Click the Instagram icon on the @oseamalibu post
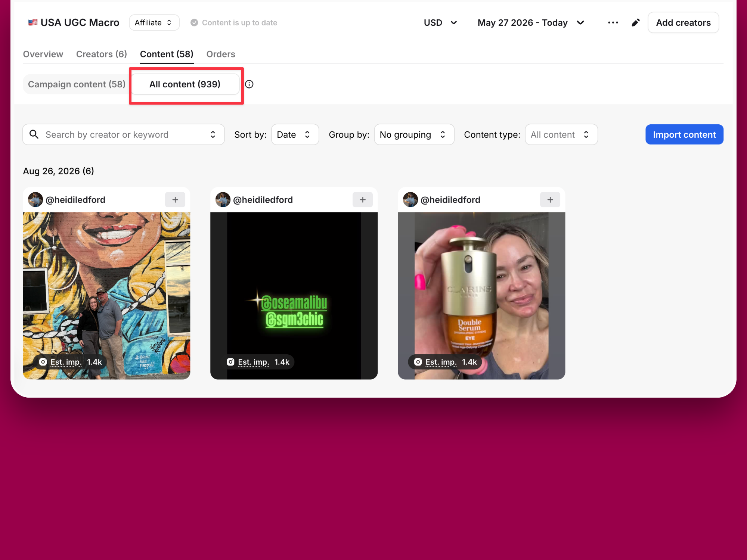 230,362
